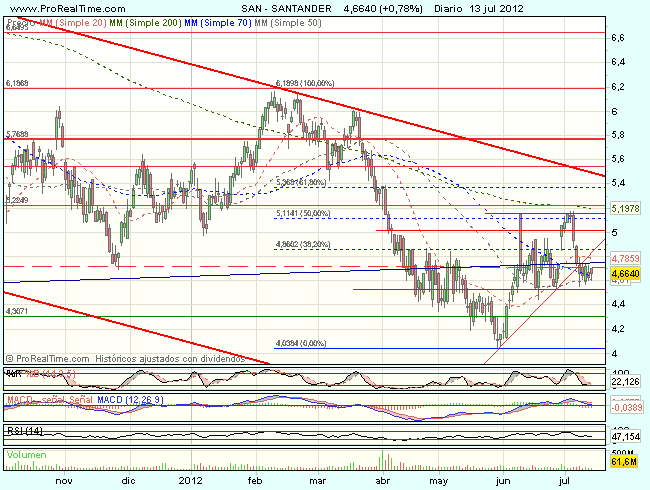Screen dimensions: 650x490
Task: Click the www.ProRealTime.com header text
Action: pos(67,8)
